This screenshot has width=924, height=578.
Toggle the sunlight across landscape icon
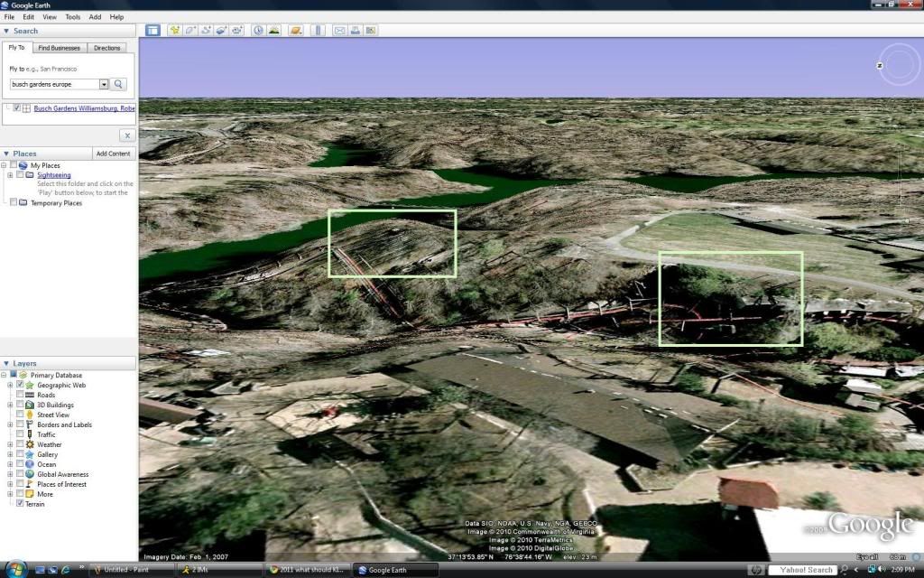[x=274, y=30]
